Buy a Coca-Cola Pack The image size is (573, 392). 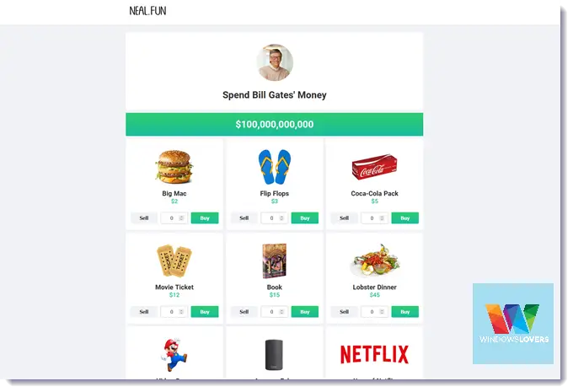[x=405, y=218]
